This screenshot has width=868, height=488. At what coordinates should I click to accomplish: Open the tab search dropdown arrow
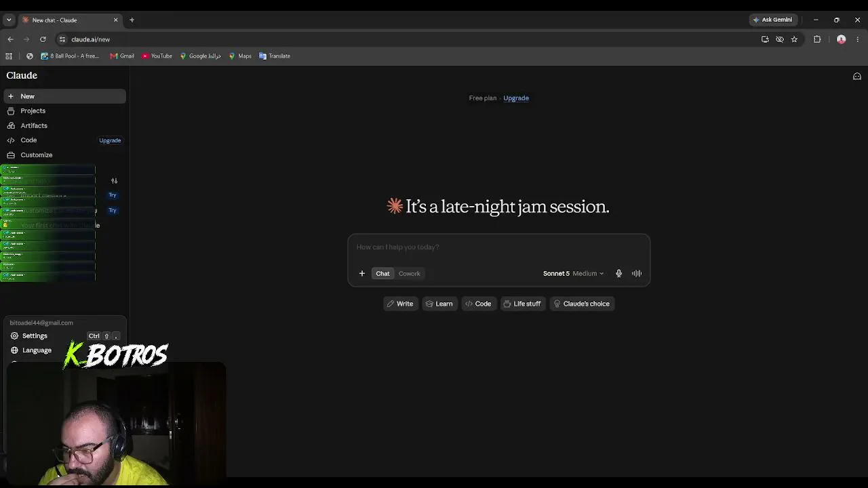click(9, 20)
